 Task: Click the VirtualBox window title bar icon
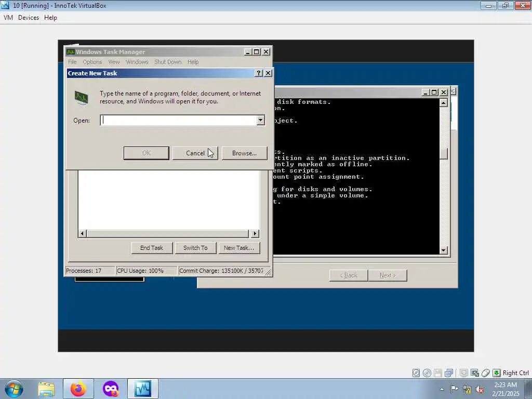5,5
